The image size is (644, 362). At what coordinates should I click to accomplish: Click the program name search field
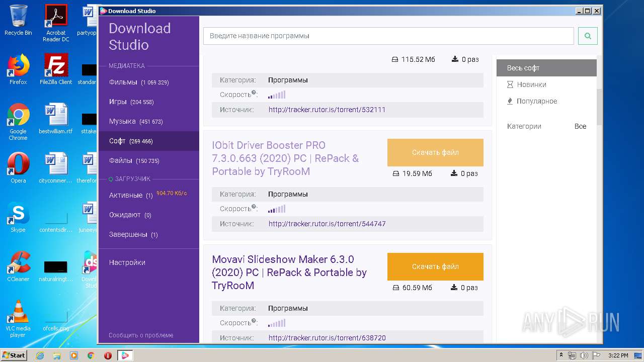point(388,36)
